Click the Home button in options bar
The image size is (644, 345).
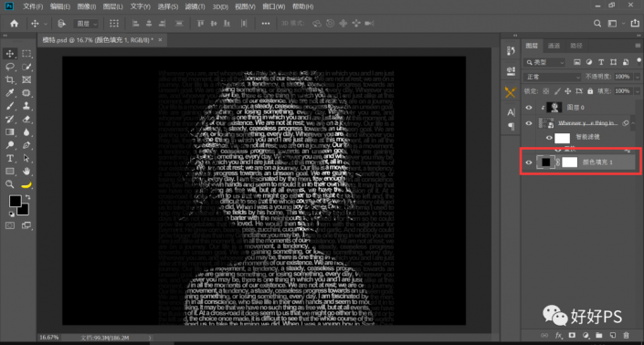[x=14, y=24]
